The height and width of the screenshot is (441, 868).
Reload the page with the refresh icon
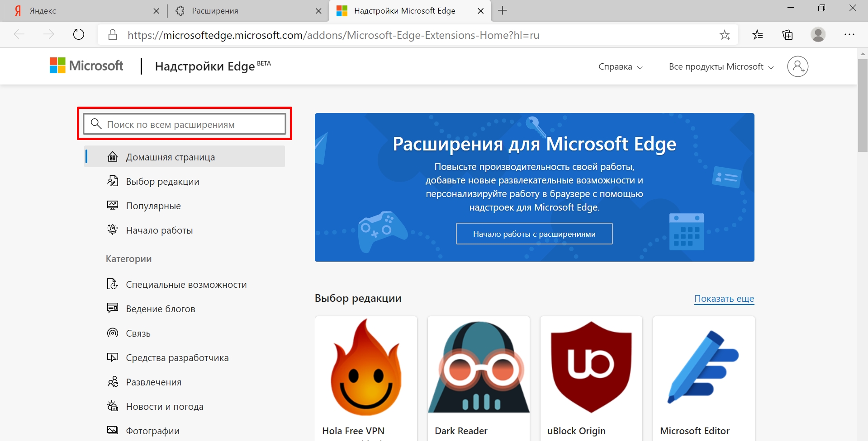click(79, 34)
